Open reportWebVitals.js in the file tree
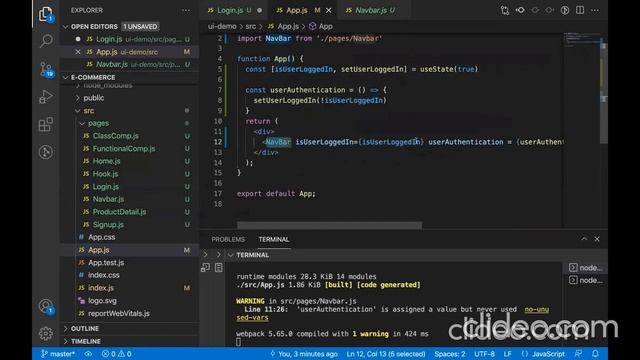 (119, 313)
